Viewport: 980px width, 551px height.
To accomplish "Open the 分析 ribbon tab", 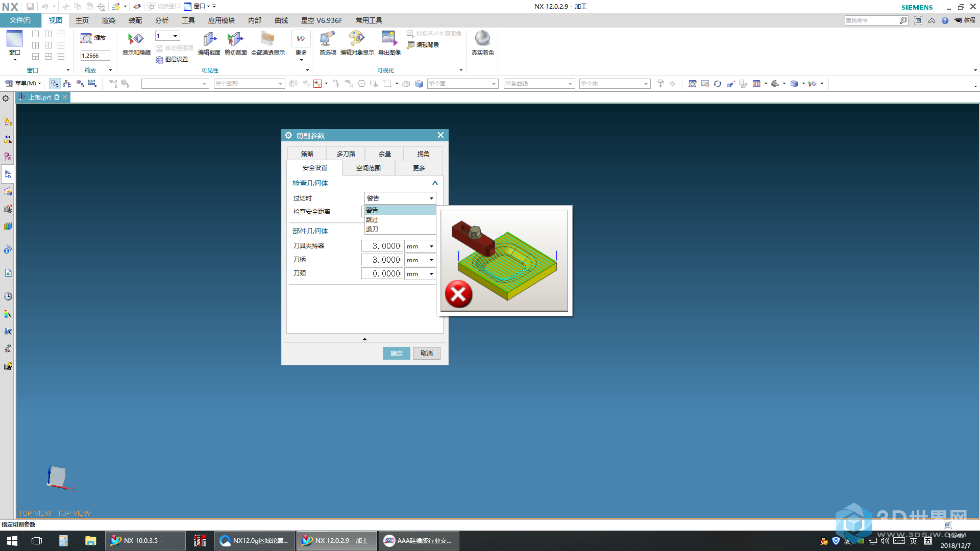I will tap(161, 20).
